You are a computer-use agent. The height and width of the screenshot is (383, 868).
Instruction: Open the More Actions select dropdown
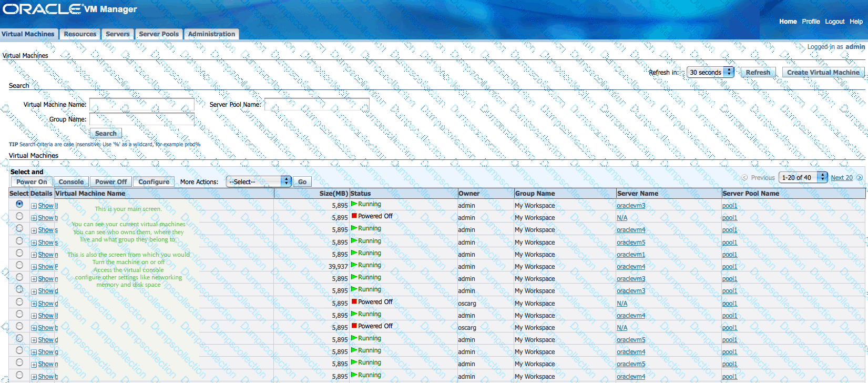coord(258,182)
